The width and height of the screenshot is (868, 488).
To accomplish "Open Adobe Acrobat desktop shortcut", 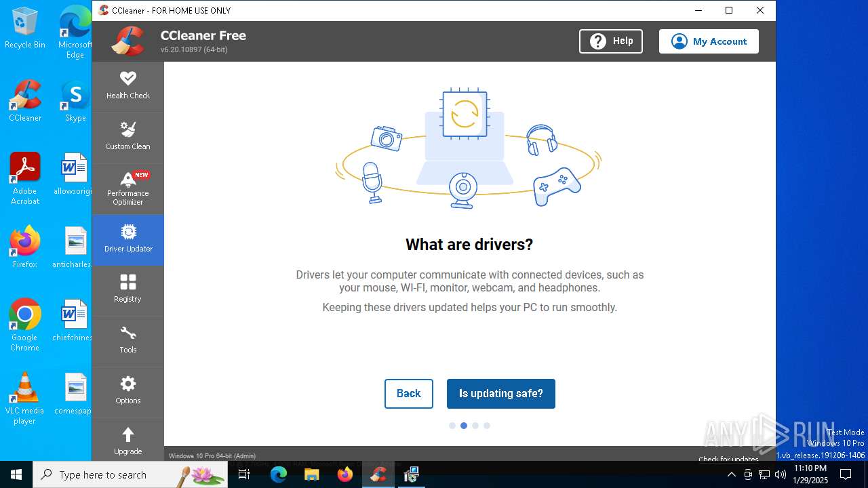I will coord(25,179).
